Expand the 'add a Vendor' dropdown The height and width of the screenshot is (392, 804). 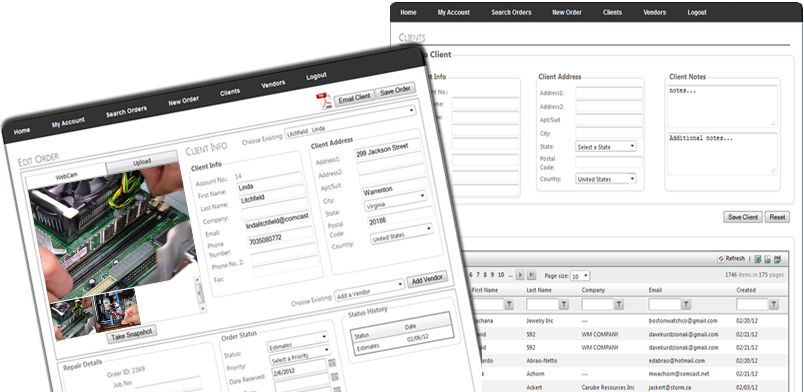(400, 284)
